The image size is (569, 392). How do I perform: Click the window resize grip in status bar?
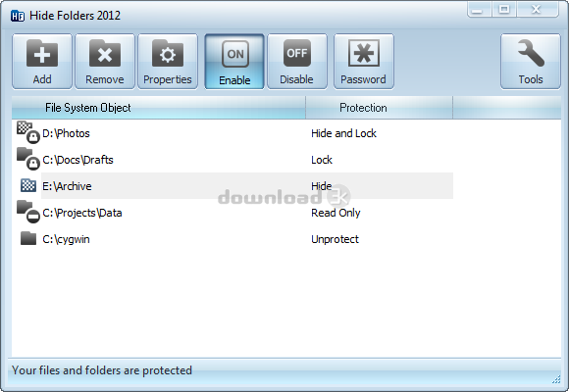click(556, 379)
